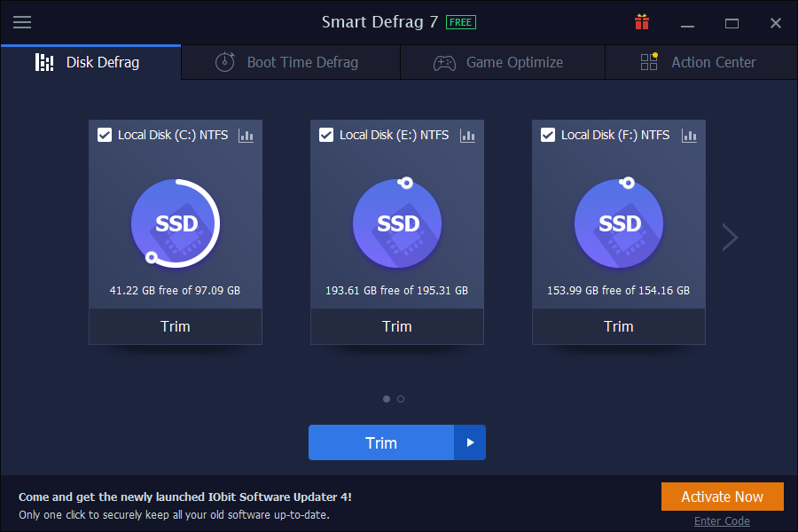Trim Local Disk (E:) from its card
This screenshot has width=798, height=532.
click(396, 326)
